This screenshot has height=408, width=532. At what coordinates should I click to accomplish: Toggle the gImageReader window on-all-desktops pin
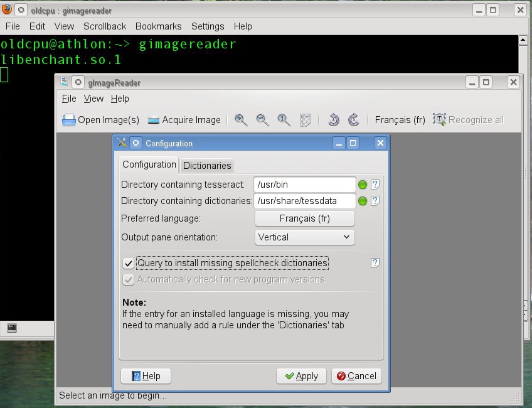78,82
